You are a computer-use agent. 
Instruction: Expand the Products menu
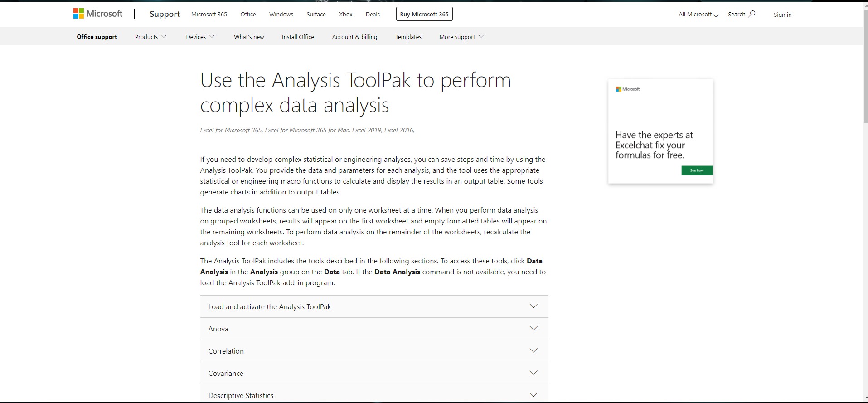pyautogui.click(x=150, y=37)
